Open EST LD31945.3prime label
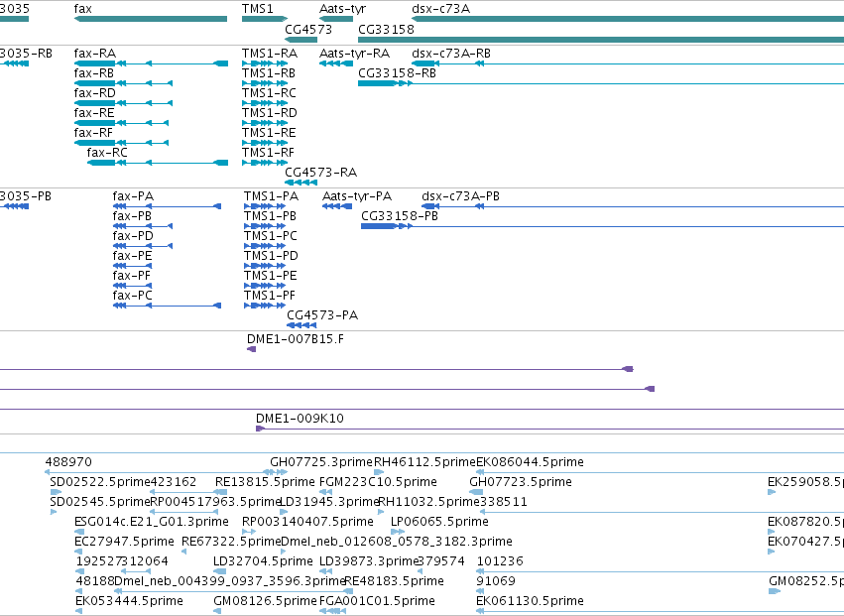Screen dimensions: 844x616 pyautogui.click(x=330, y=502)
